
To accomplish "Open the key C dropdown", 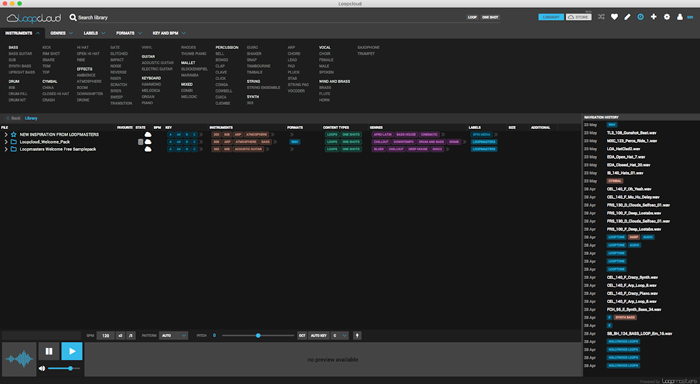I will tap(340, 335).
